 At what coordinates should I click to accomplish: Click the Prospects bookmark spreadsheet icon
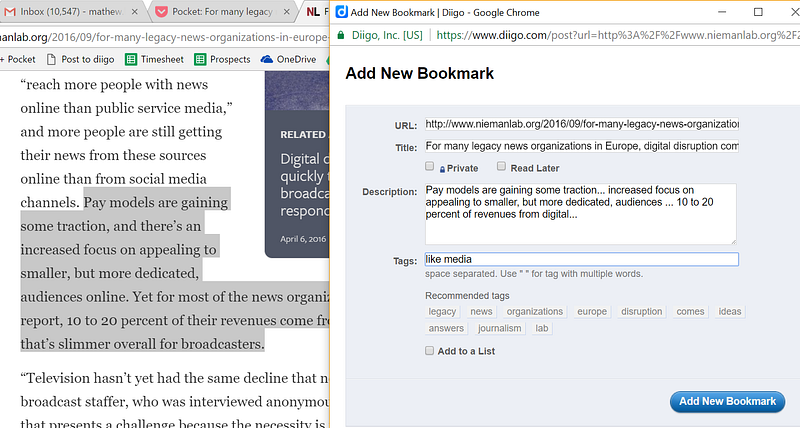coord(199,60)
